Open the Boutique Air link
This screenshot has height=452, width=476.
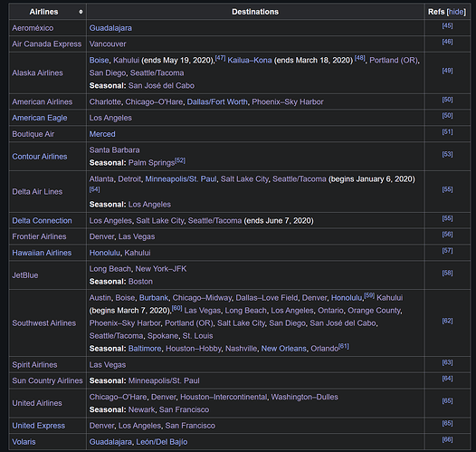(x=33, y=134)
